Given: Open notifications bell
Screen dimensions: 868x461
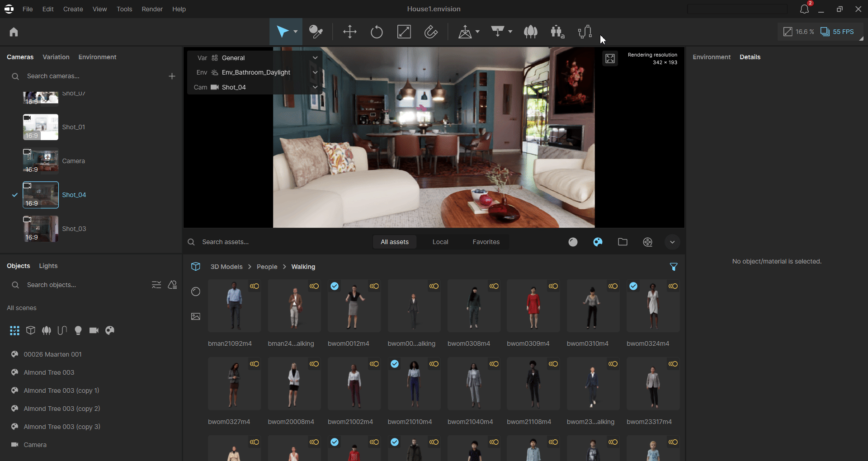Looking at the screenshot, I should [x=804, y=9].
